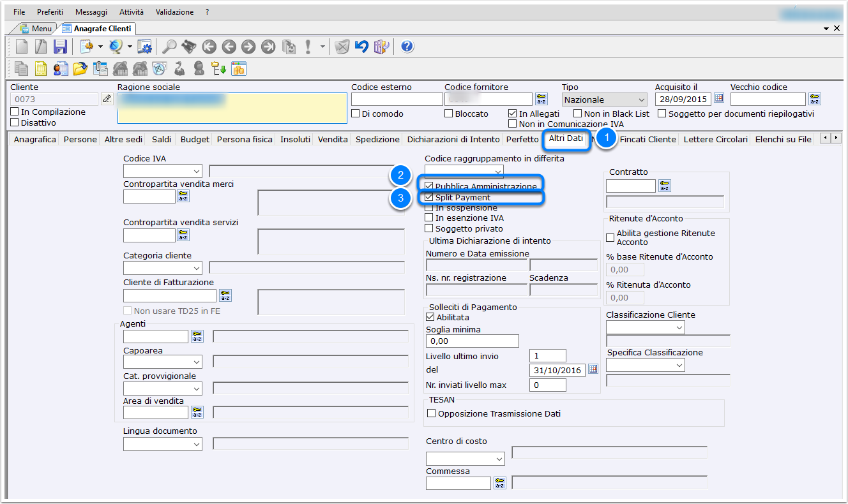Click the yellow tree with green arrow icon
The height and width of the screenshot is (504, 848).
click(219, 68)
